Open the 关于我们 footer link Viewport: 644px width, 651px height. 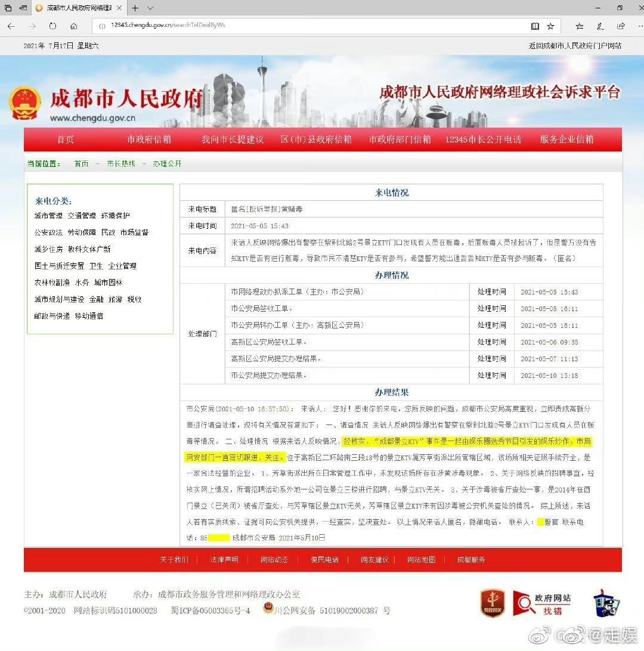click(x=175, y=560)
